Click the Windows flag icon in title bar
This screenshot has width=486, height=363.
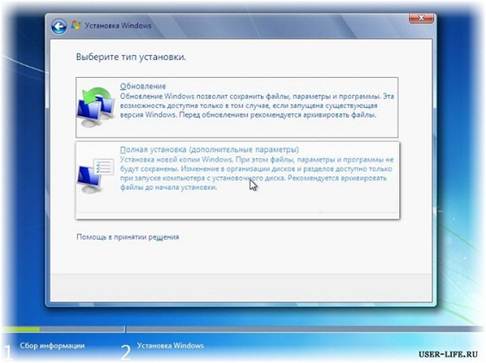[76, 25]
